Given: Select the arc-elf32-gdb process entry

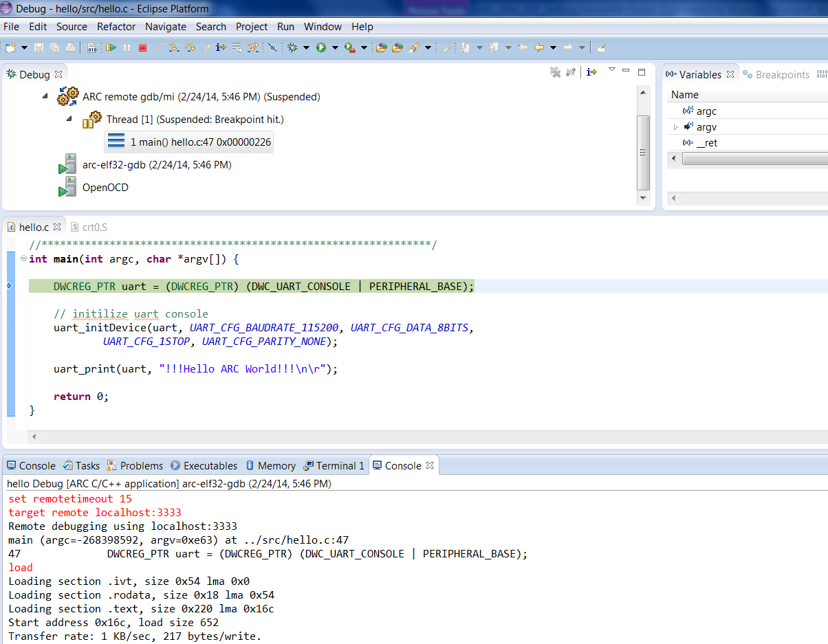Looking at the screenshot, I should pos(157,165).
